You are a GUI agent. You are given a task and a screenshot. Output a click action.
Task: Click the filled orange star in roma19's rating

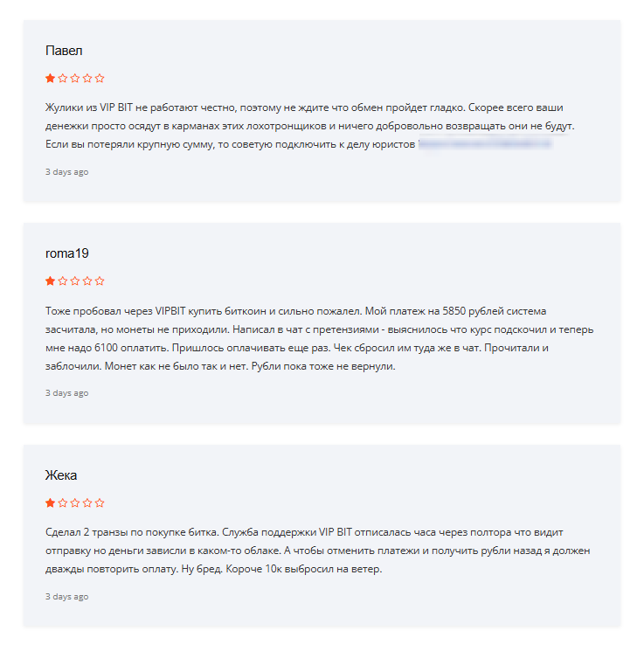[50, 281]
